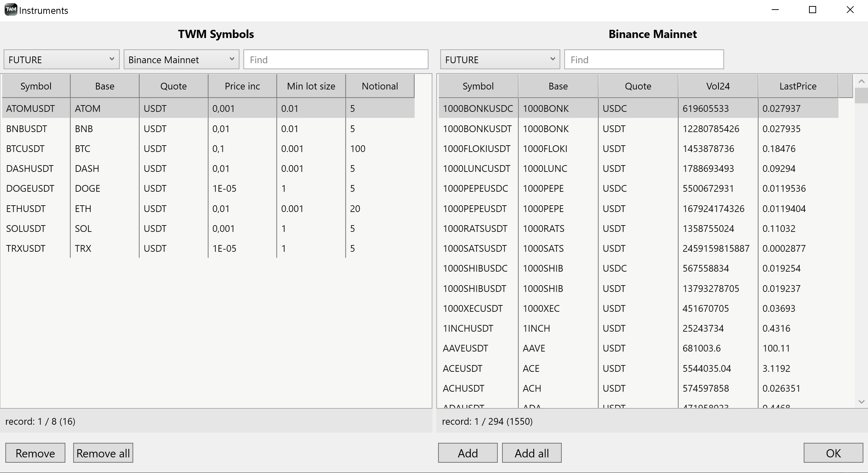Select the AAVEUSDT symbol row
Screen dimensions: 868x473
638,348
